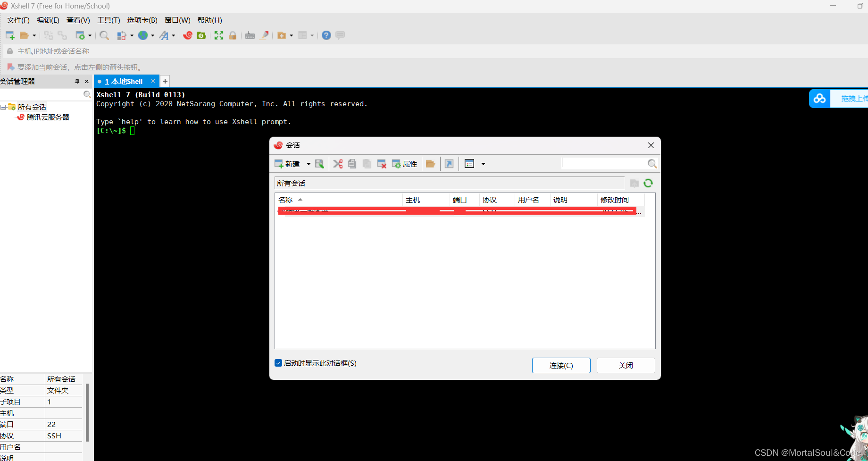Click the 连接(C) button
The image size is (868, 461).
point(561,365)
